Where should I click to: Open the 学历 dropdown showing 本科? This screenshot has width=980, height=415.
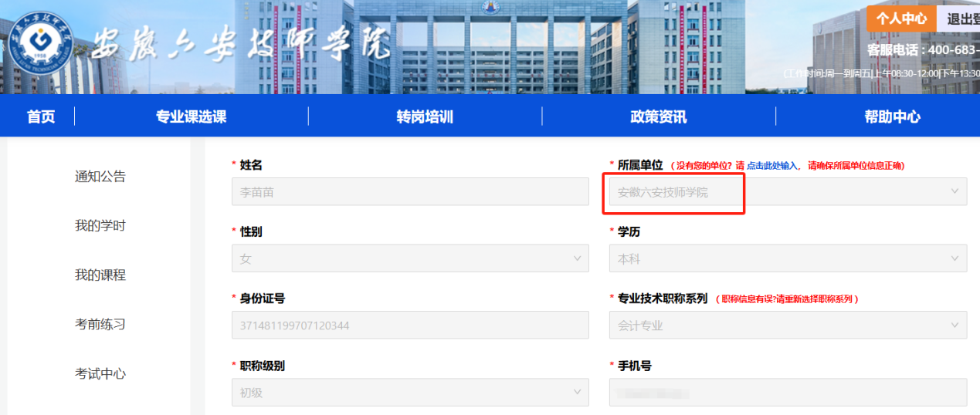pyautogui.click(x=788, y=258)
